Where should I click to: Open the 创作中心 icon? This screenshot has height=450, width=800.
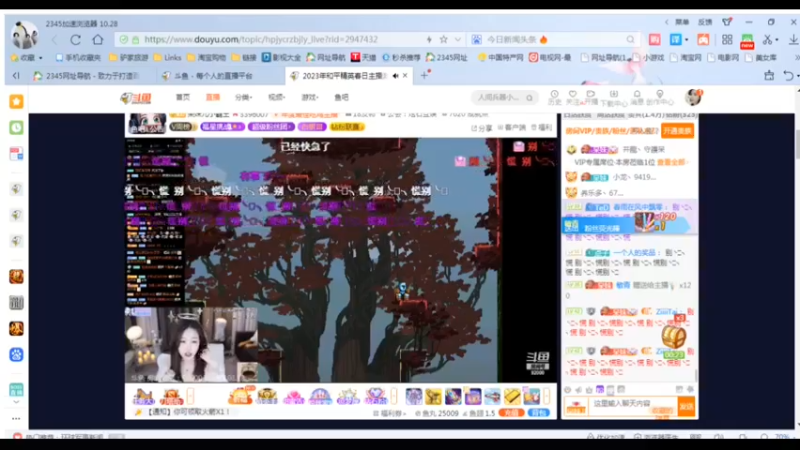click(x=660, y=98)
